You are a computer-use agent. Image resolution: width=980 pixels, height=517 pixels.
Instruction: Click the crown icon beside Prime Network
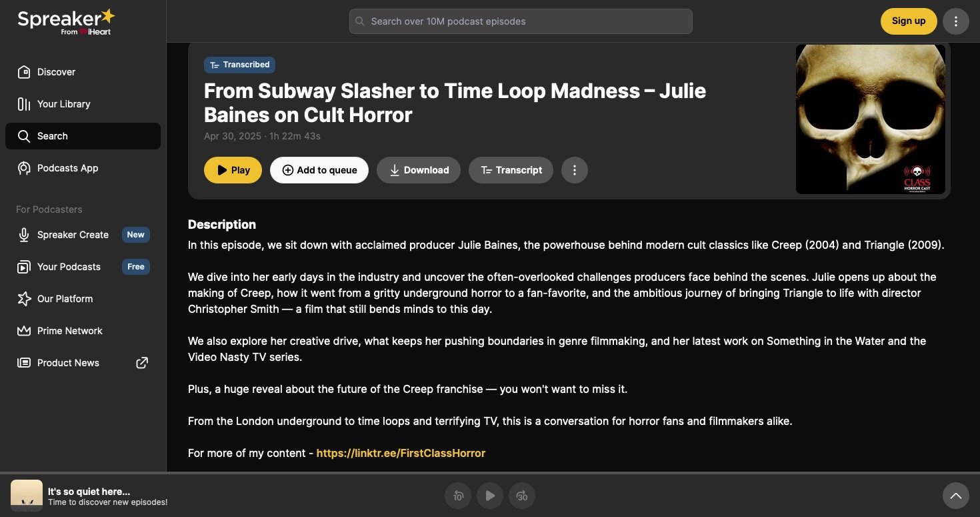[x=24, y=331]
